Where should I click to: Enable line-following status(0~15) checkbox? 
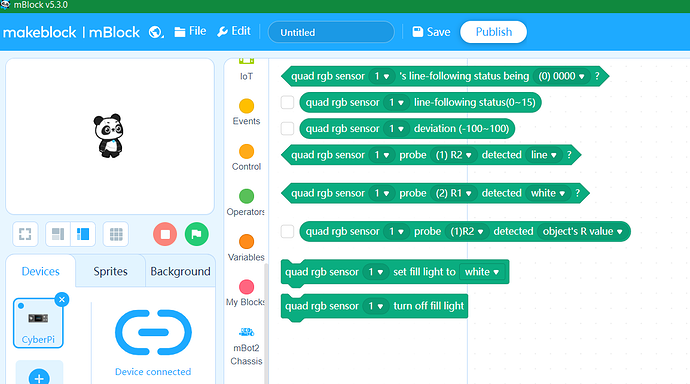pos(287,102)
